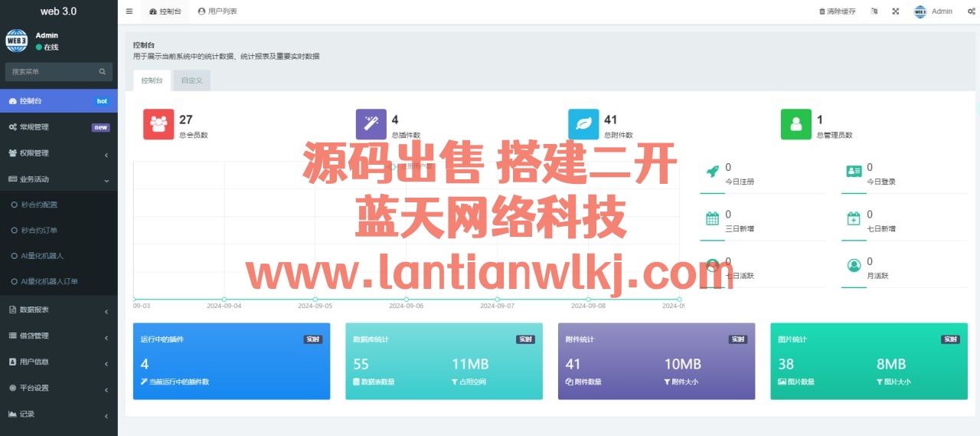Open the 用户列表 top tab
Image resolution: width=980 pixels, height=436 pixels.
(x=217, y=11)
